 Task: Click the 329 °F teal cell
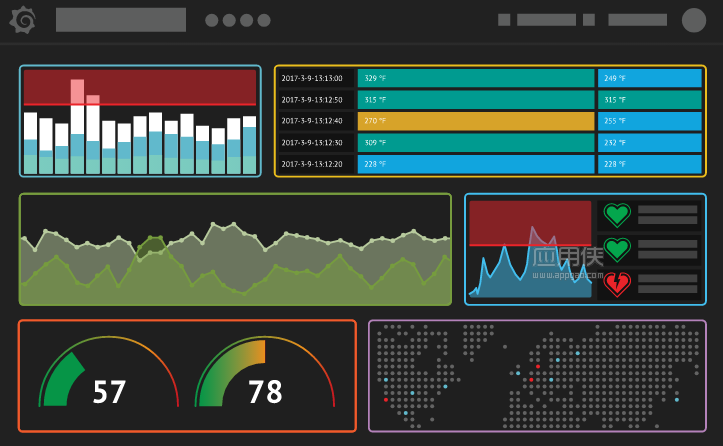476,78
